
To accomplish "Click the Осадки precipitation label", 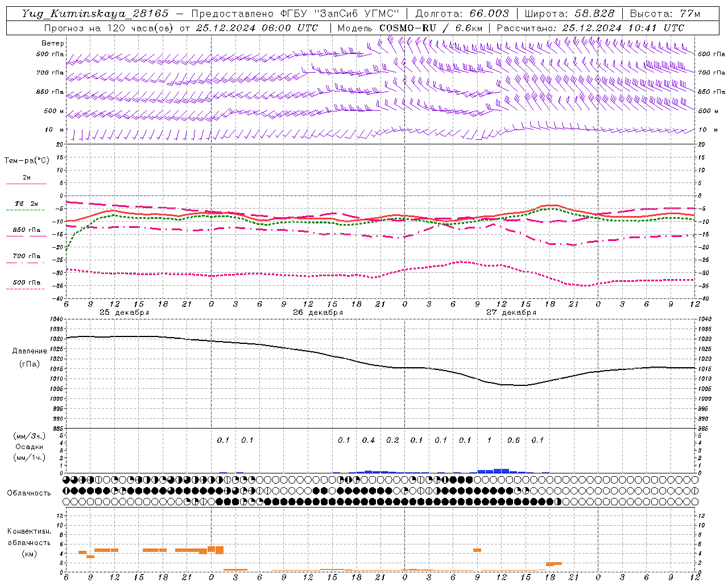I will [30, 447].
